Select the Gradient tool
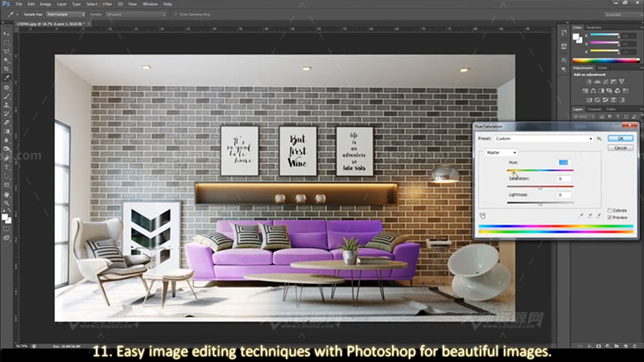Screen dimensions: 644x362 click(6, 131)
